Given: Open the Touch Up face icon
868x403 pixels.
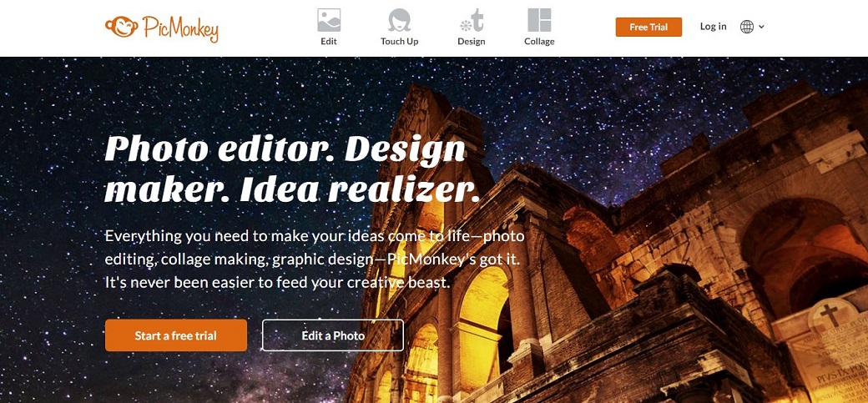Looking at the screenshot, I should tap(399, 20).
